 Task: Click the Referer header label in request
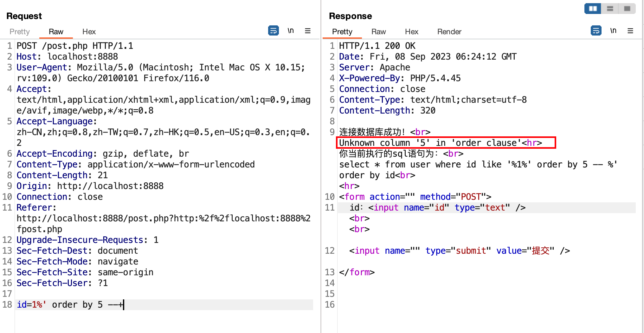pyautogui.click(x=36, y=208)
